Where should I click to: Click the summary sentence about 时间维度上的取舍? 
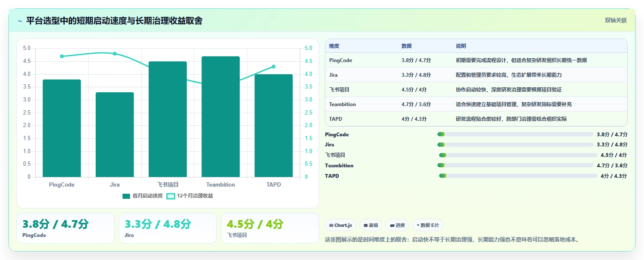(453, 240)
